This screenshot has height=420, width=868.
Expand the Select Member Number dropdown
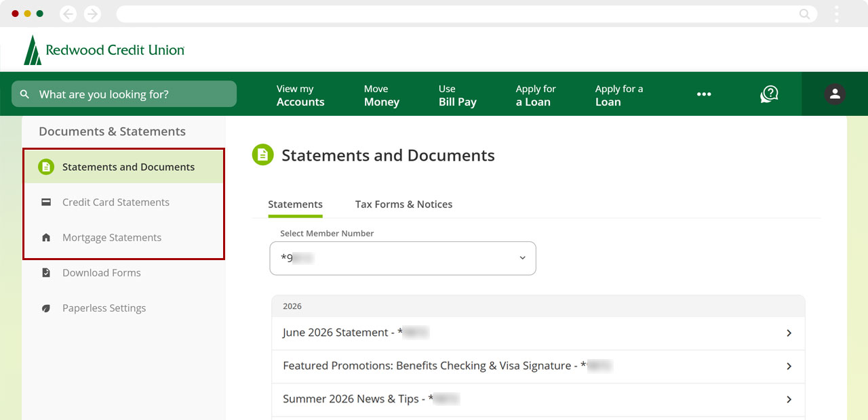403,258
